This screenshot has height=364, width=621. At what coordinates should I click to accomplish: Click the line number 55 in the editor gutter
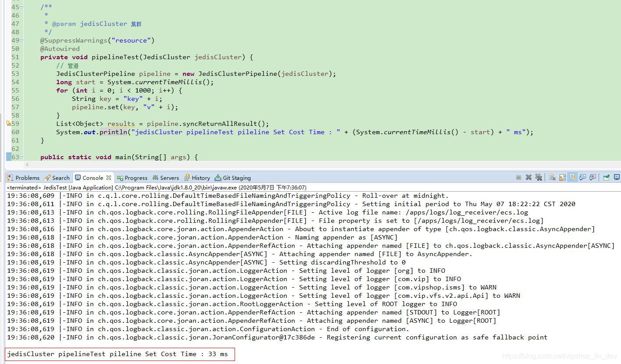pos(15,90)
